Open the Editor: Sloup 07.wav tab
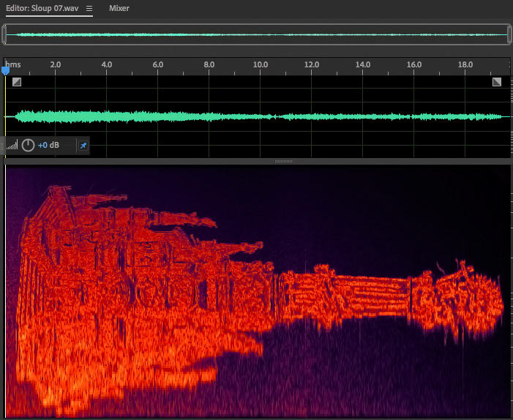The height and width of the screenshot is (420, 513). [42, 8]
